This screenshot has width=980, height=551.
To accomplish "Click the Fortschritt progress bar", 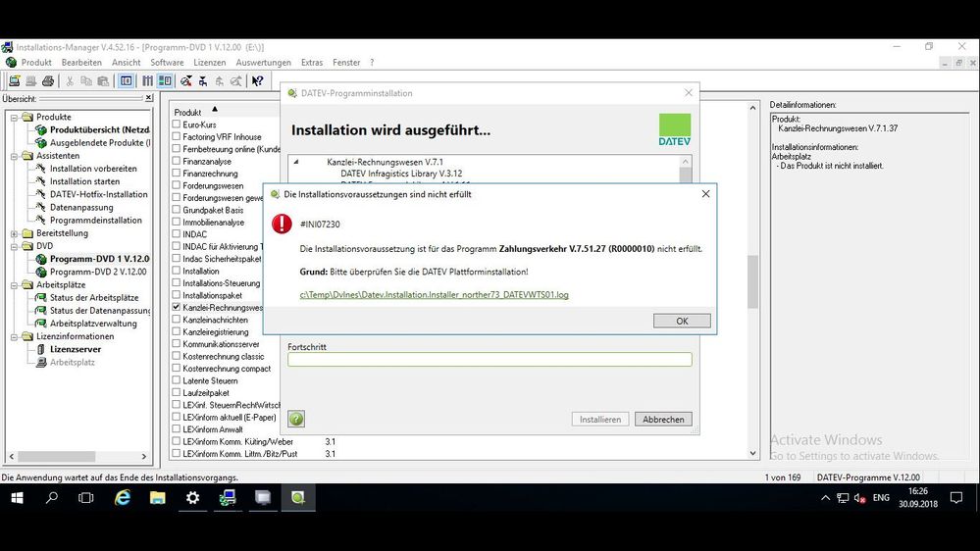I will click(x=489, y=360).
